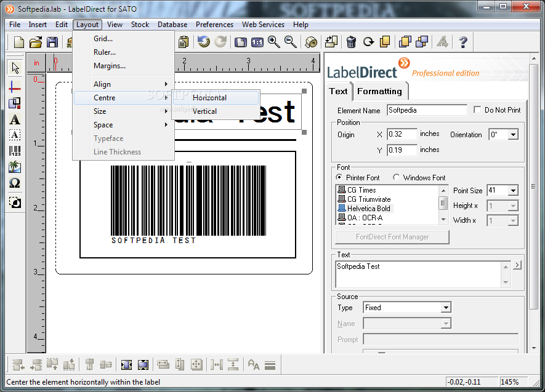Click the Softpedia Test text area
545x392 pixels.
click(x=419, y=274)
